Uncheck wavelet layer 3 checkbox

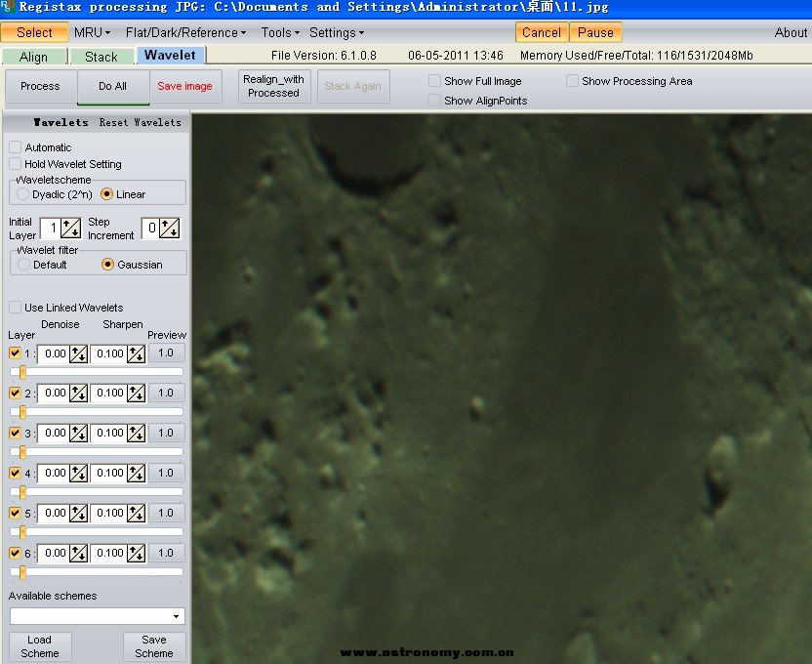15,433
